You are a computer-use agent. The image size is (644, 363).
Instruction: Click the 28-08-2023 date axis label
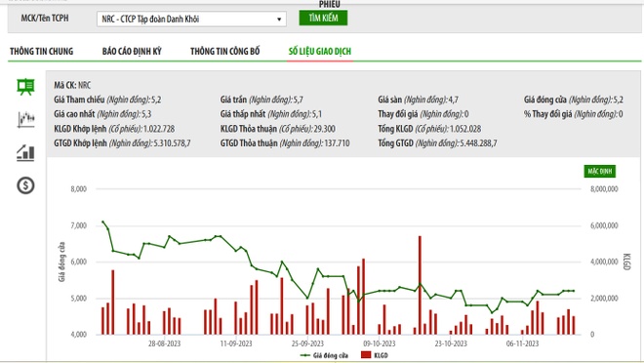click(x=164, y=343)
